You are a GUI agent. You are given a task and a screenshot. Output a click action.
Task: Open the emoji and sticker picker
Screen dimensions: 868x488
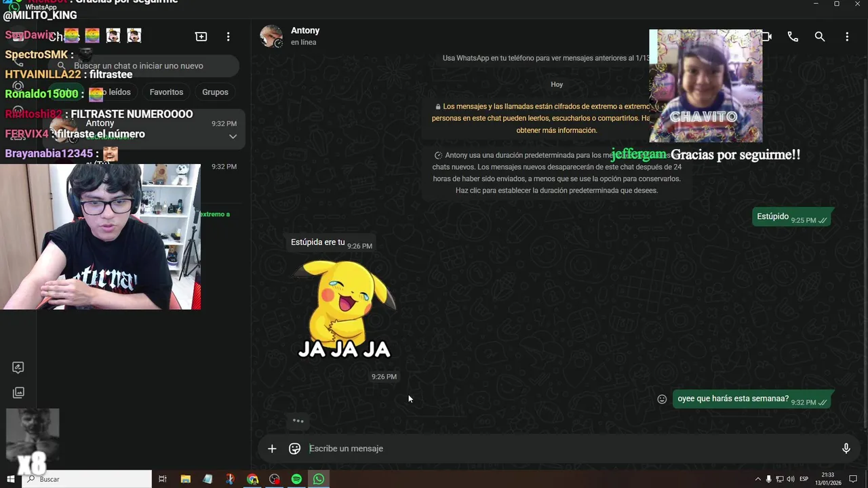point(294,449)
